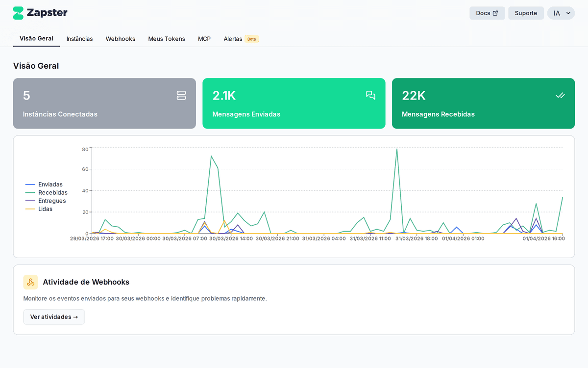Click the double checkmark icon on Mensagens Recebidas card

560,95
